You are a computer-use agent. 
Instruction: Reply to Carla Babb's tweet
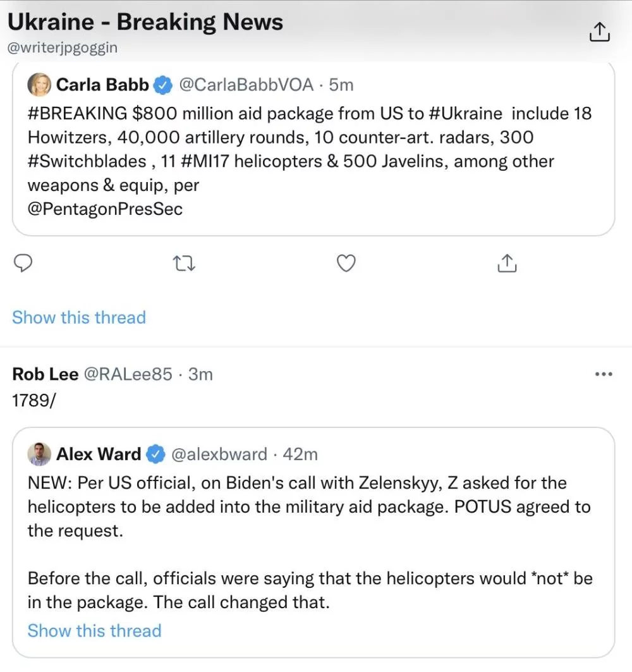tap(23, 263)
